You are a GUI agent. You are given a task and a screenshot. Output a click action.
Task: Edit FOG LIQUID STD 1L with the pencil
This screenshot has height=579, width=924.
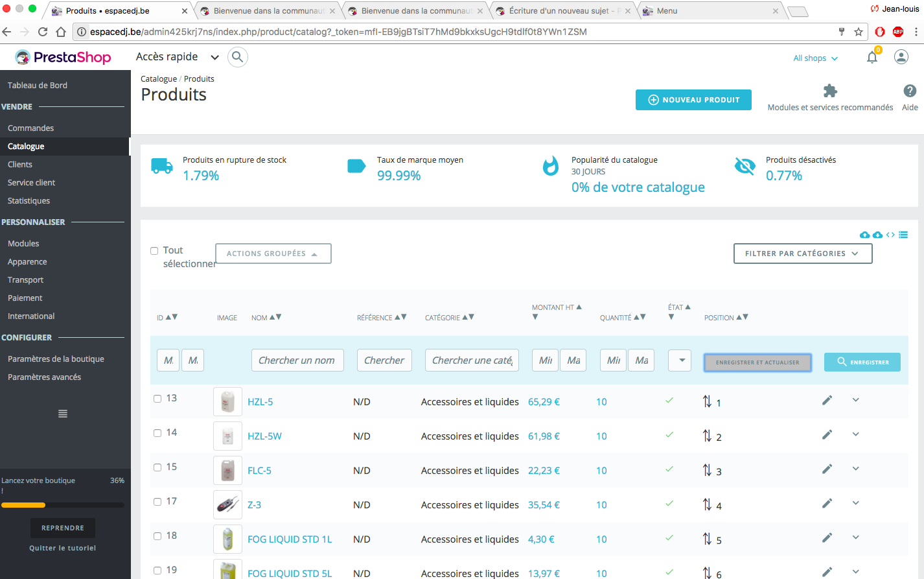coord(827,538)
